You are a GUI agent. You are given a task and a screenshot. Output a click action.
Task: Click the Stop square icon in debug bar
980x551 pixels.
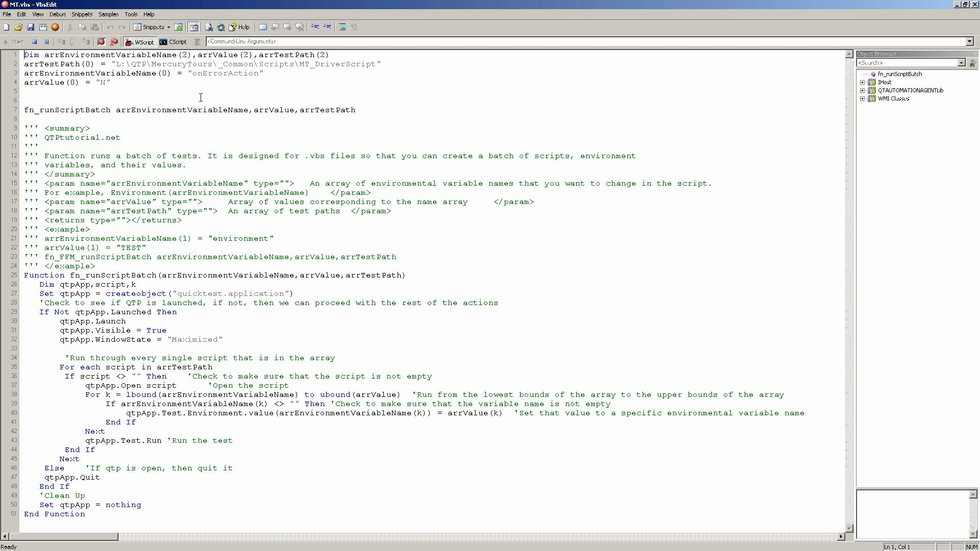point(35,42)
